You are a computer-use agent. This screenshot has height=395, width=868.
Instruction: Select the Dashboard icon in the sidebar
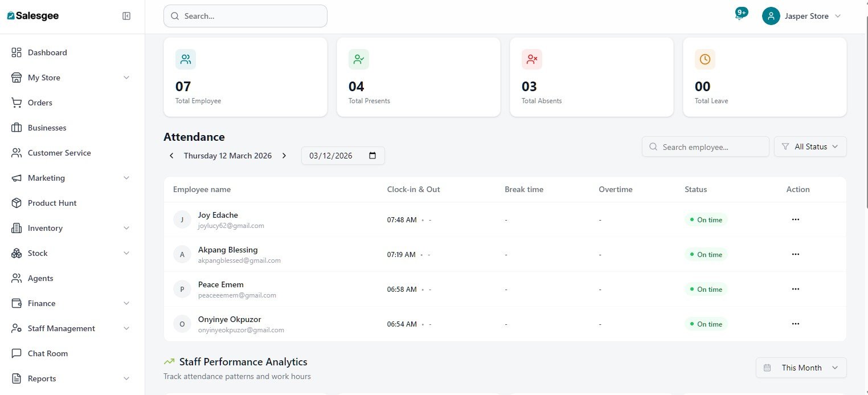click(x=17, y=52)
